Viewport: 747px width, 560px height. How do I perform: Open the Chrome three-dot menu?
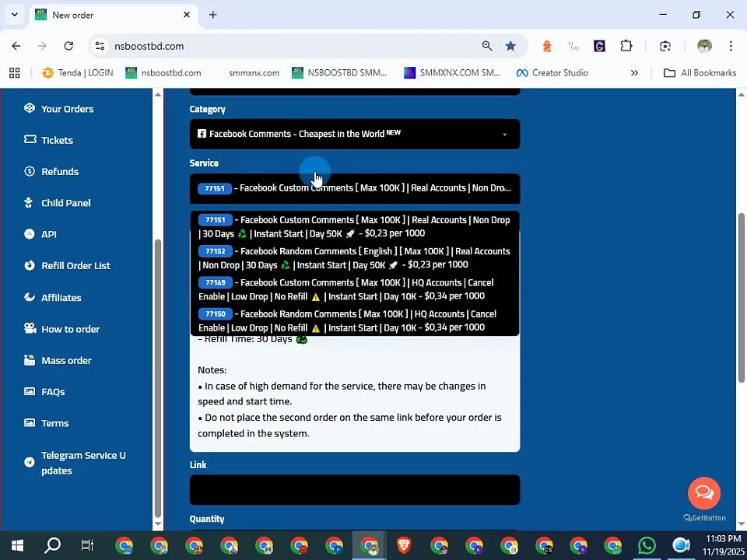tap(731, 46)
